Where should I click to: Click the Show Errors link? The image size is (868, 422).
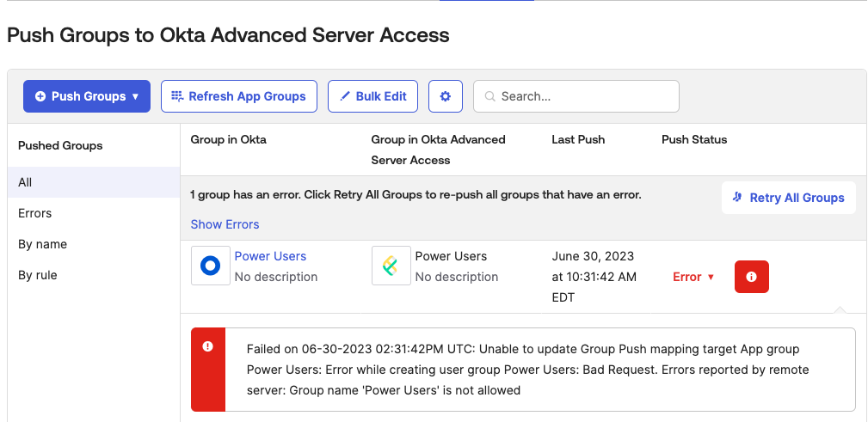(x=225, y=224)
